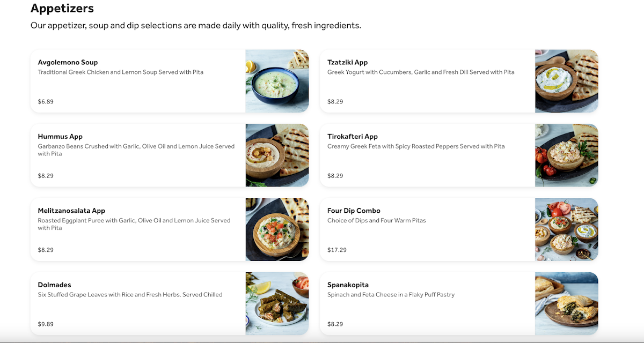Click the Melitzanosalata App dish photo

[277, 229]
